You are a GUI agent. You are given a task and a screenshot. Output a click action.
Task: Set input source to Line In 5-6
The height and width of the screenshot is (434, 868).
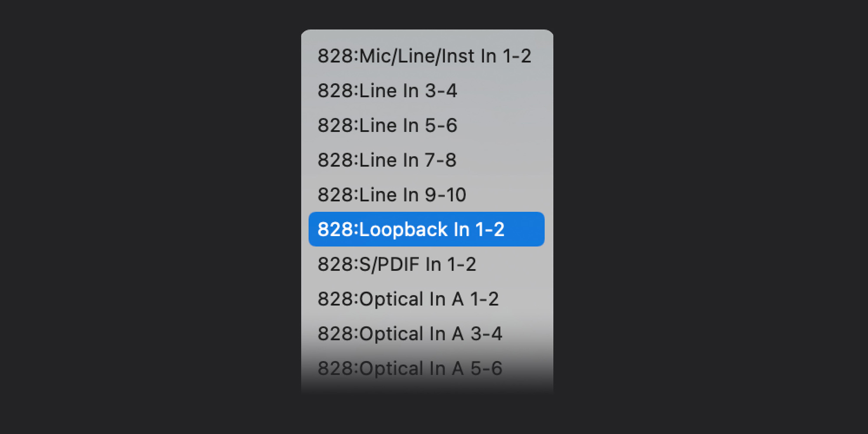click(x=387, y=125)
